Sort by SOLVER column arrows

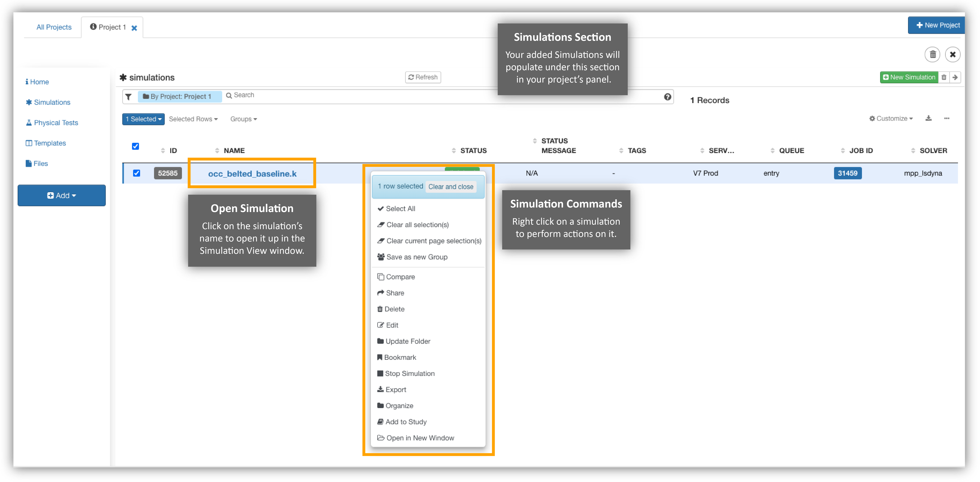pos(913,151)
